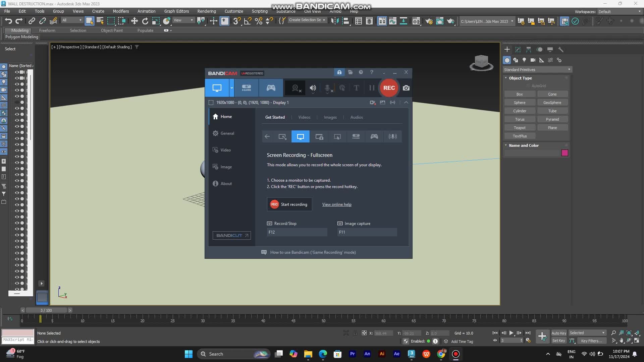Click the screenshot camera icon in Bandicam
The height and width of the screenshot is (362, 644).
(406, 88)
